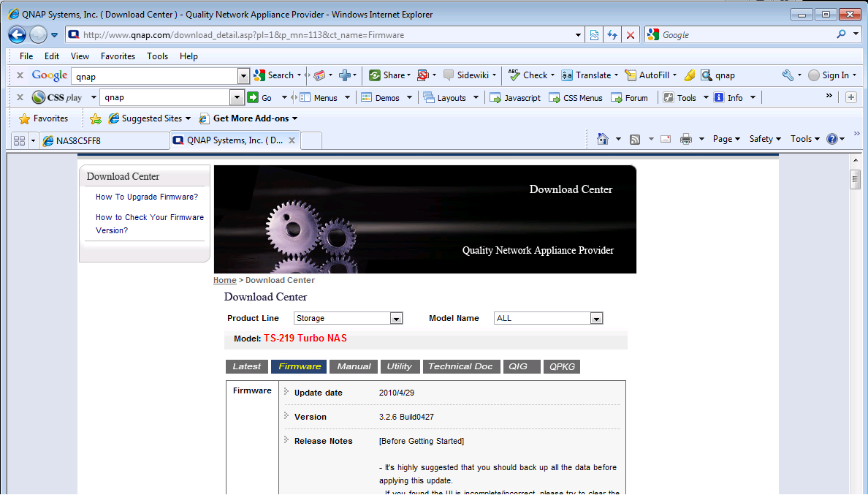This screenshot has width=868, height=495.
Task: Click the CSS Menus toolbar link
Action: point(576,97)
